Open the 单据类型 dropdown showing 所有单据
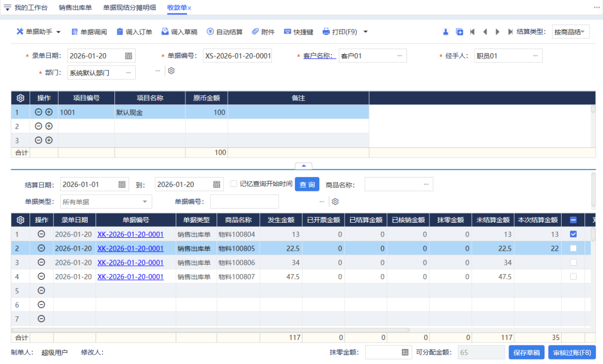The height and width of the screenshot is (364, 603). pos(106,201)
